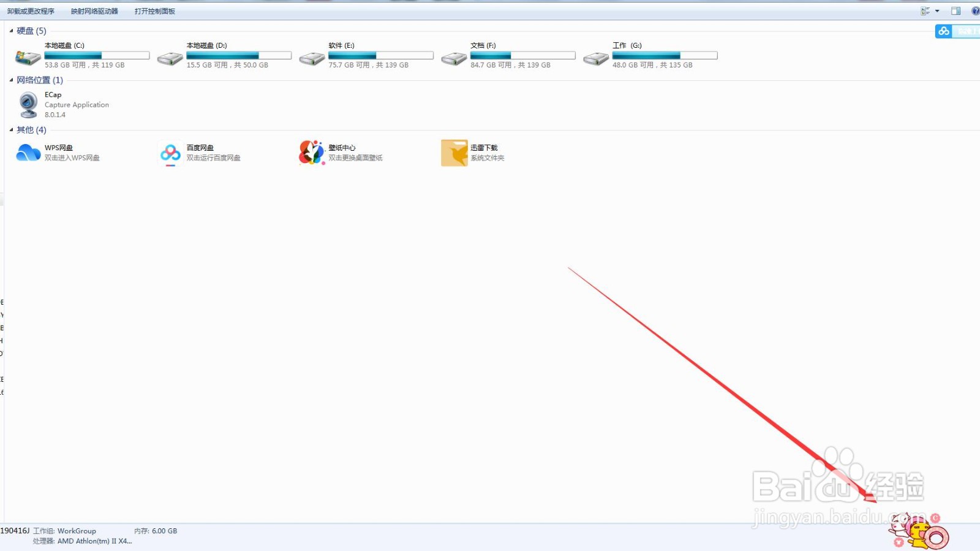
Task: Click the text 48.0 GB 可用, 共 135 GB
Action: click(652, 65)
